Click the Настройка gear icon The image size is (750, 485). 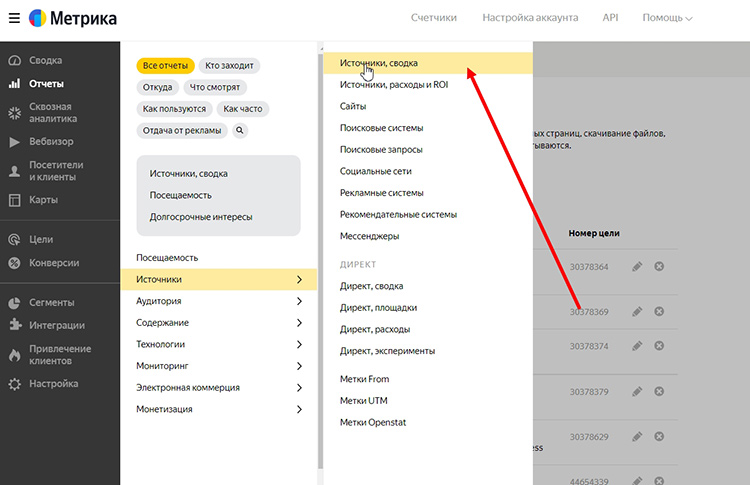(x=15, y=384)
